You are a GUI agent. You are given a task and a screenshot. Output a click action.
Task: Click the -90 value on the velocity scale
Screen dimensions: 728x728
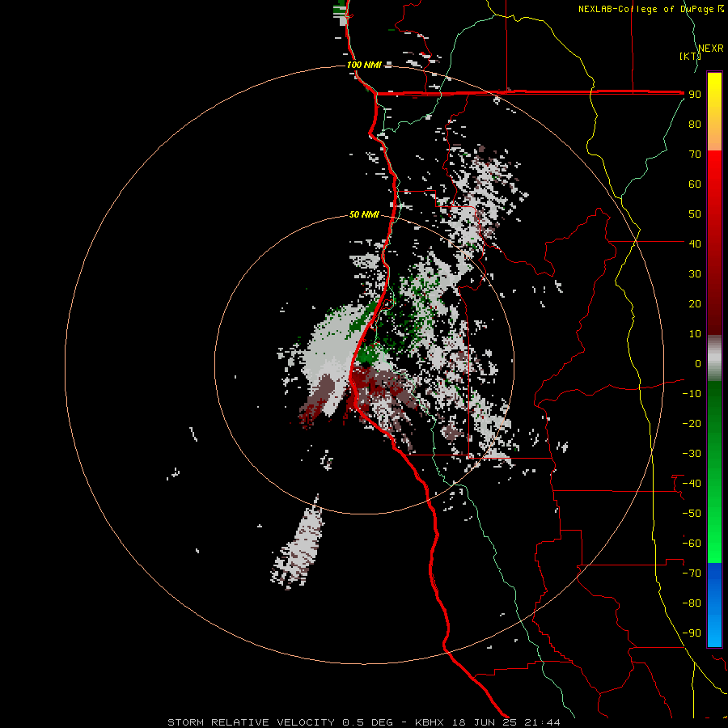click(x=692, y=633)
